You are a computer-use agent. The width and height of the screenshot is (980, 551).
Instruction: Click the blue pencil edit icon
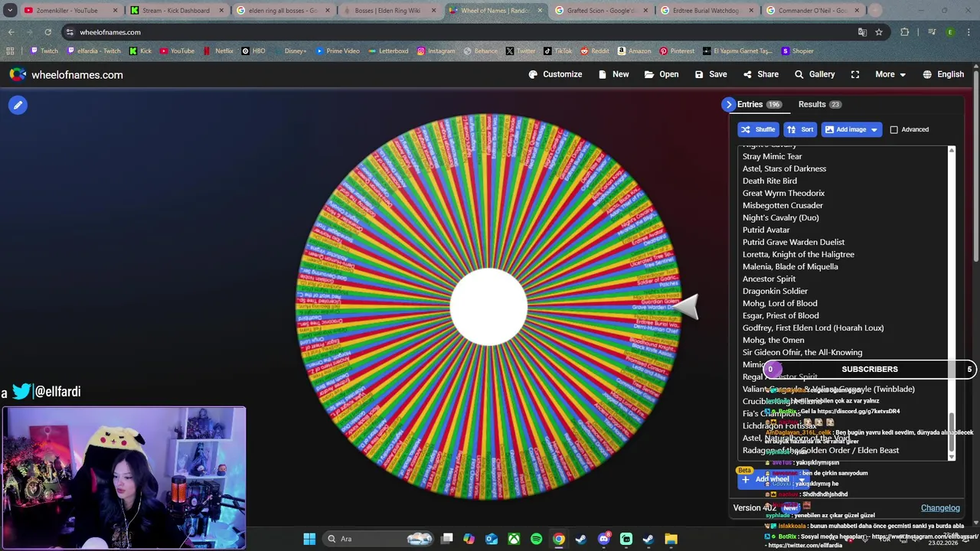point(18,105)
